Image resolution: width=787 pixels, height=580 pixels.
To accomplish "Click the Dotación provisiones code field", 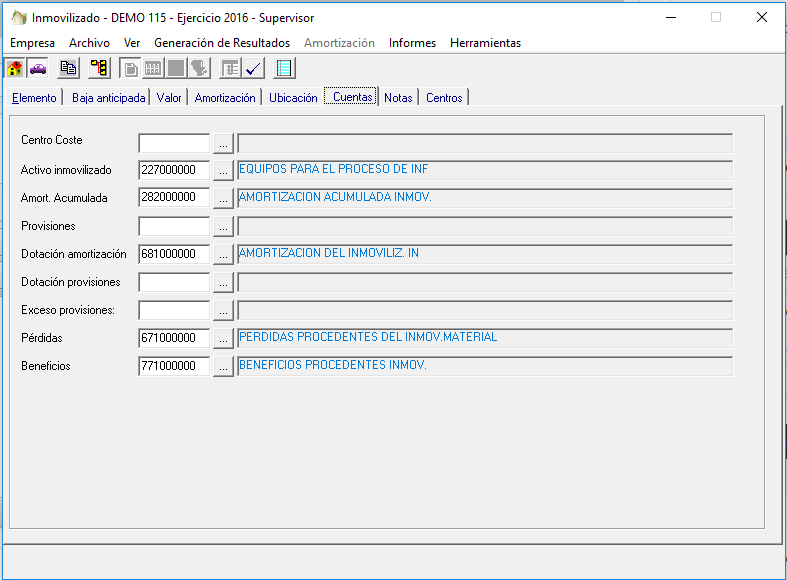I will point(174,282).
